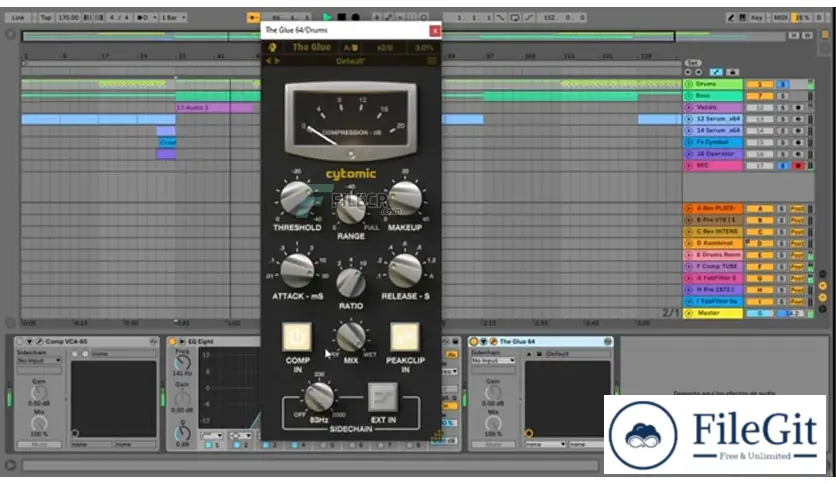This screenshot has width=836, height=484.
Task: Click the Play button in transport bar
Action: click(x=327, y=18)
